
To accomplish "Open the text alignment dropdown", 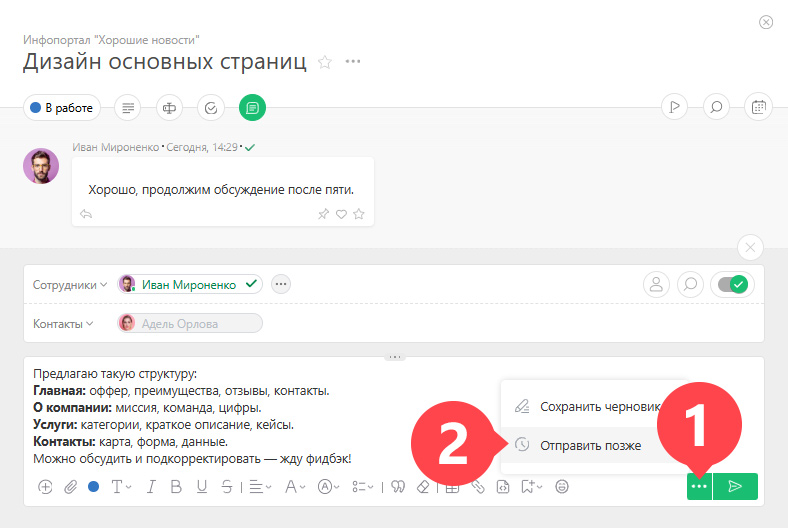I will point(260,487).
